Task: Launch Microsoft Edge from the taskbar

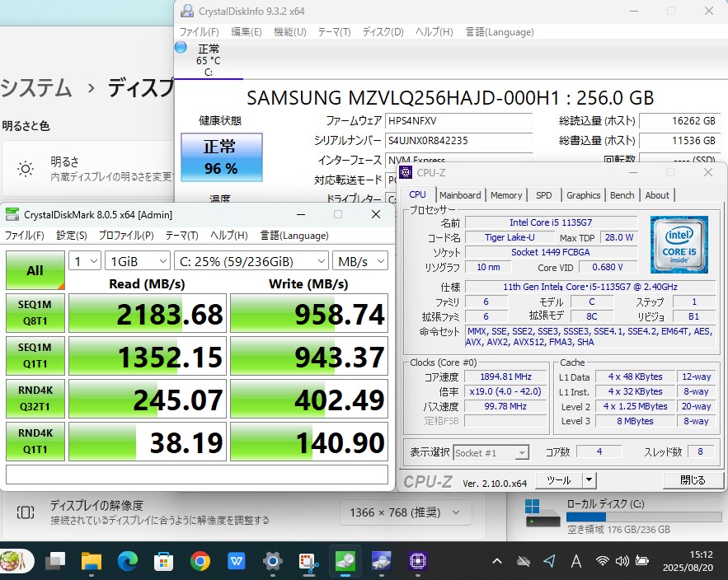Action: coord(127,561)
